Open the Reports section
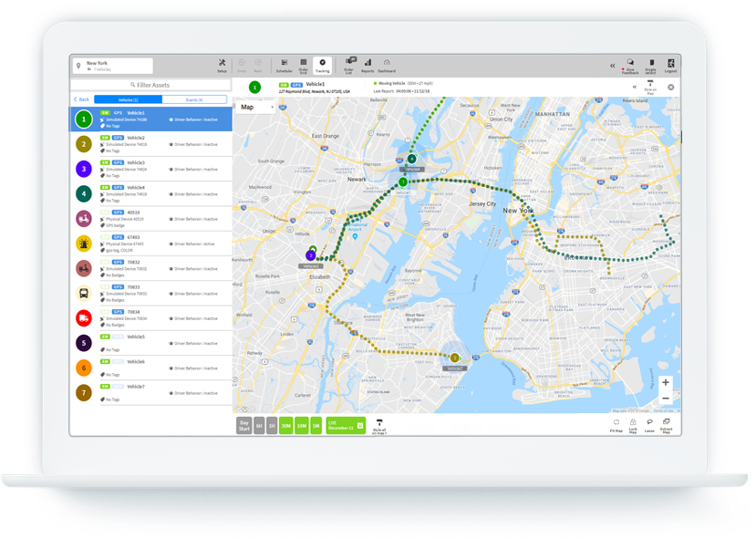 [x=368, y=64]
